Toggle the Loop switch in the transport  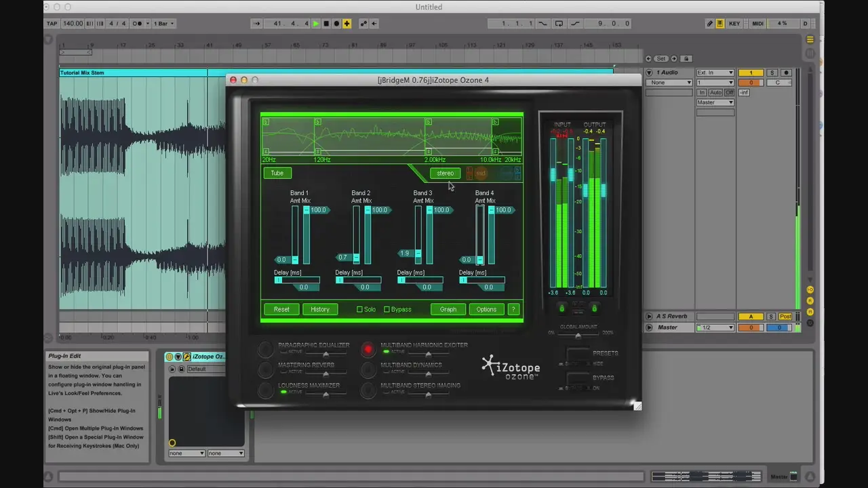[x=559, y=24]
